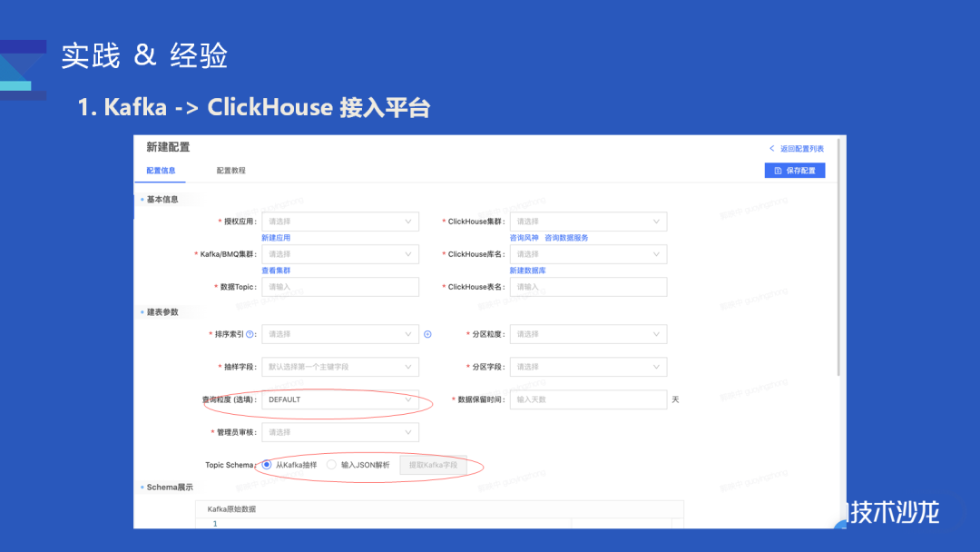Screen dimensions: 980x552
Task: Go back via 返回配置列表 link
Action: point(802,149)
